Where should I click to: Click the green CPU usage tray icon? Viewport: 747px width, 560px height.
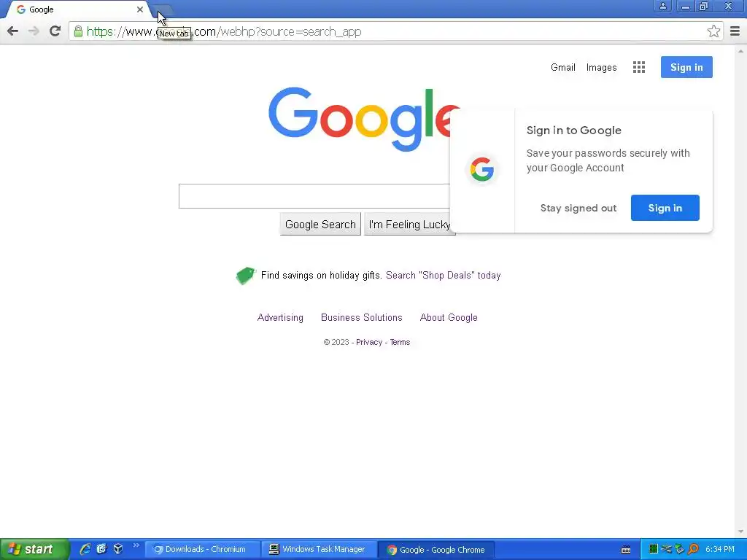(x=654, y=549)
